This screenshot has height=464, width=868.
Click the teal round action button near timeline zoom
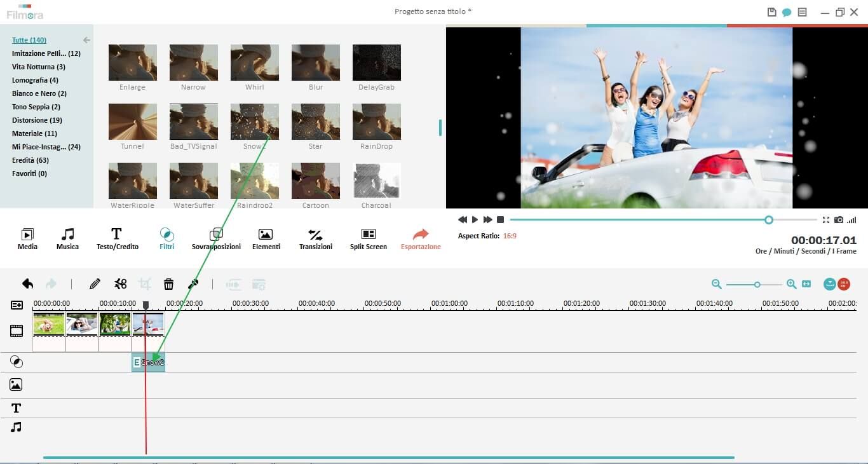(830, 284)
